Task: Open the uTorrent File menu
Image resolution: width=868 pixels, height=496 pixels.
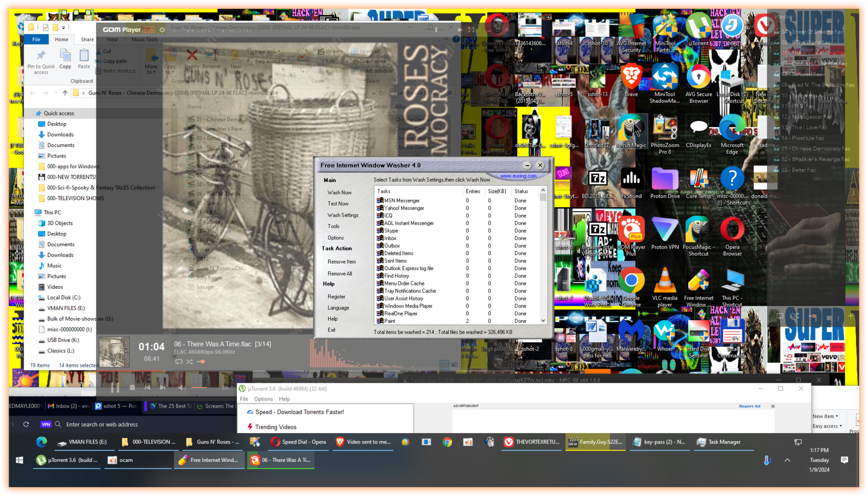Action: (x=244, y=399)
